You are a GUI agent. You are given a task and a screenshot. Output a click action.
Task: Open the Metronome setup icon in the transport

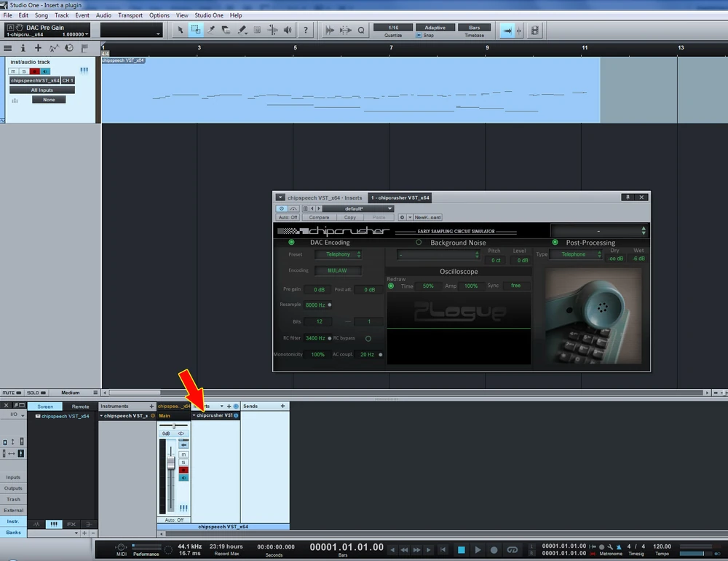[x=610, y=547]
